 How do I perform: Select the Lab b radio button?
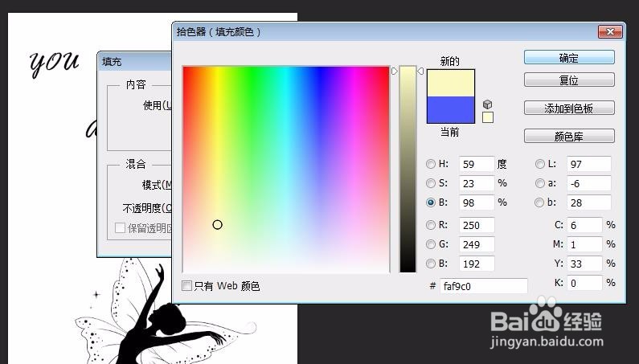[x=539, y=202]
